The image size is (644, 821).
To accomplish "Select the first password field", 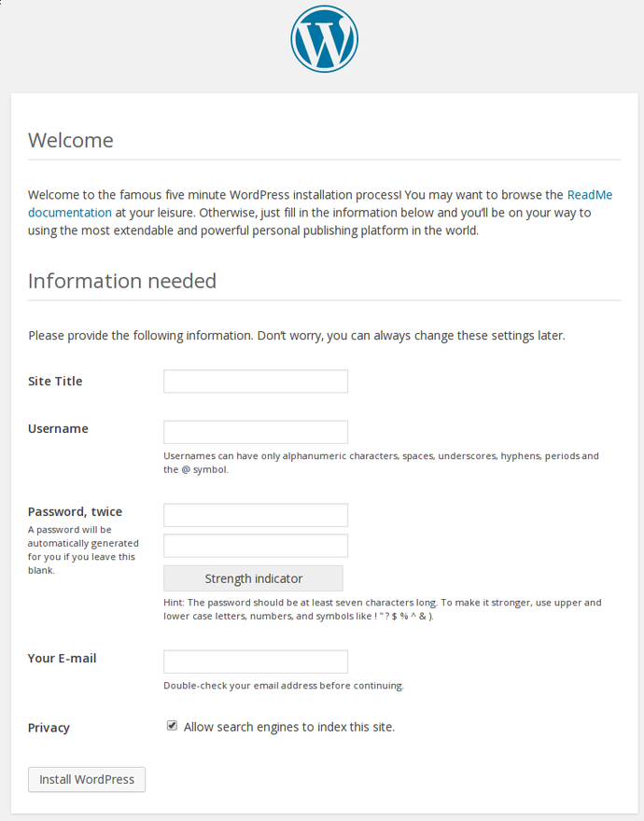I will (256, 515).
